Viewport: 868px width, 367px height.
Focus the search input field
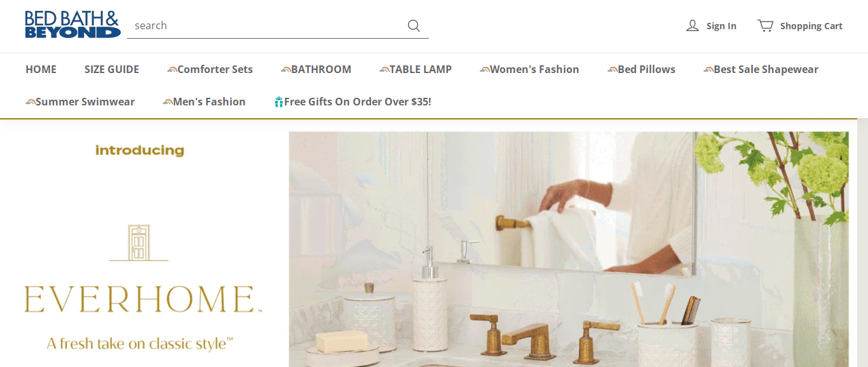click(267, 25)
